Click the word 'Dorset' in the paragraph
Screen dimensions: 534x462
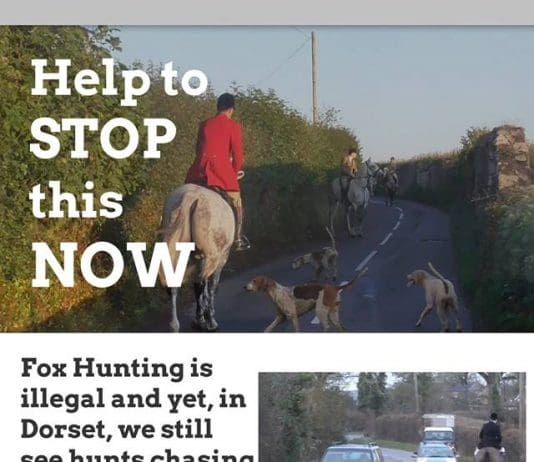pyautogui.click(x=63, y=429)
